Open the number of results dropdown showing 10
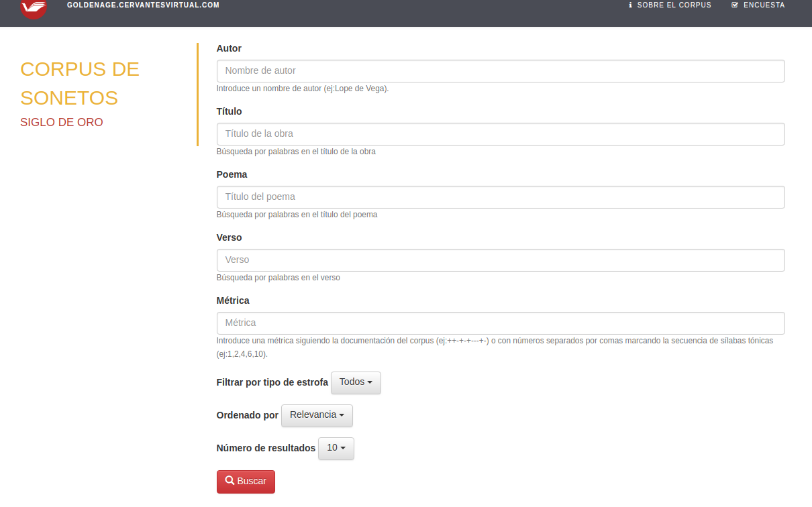This screenshot has height=507, width=812. point(336,448)
